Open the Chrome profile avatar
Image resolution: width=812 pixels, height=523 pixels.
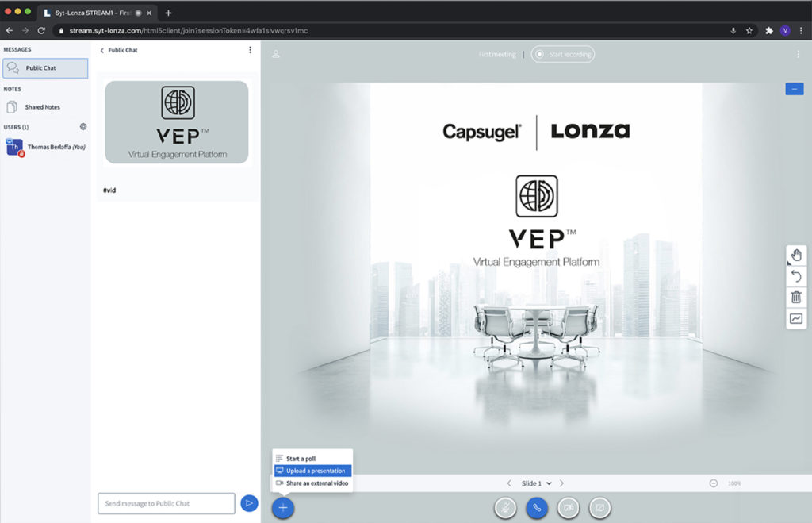coord(785,31)
